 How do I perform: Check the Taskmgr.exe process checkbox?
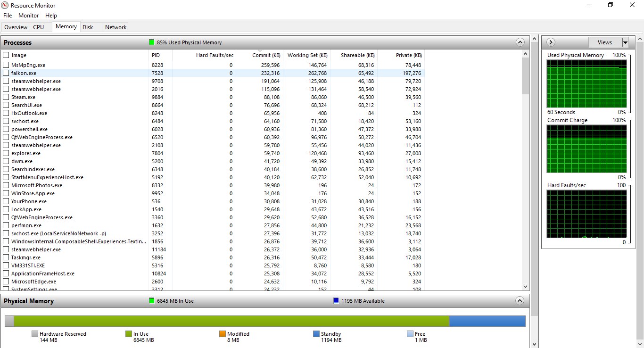click(6, 257)
